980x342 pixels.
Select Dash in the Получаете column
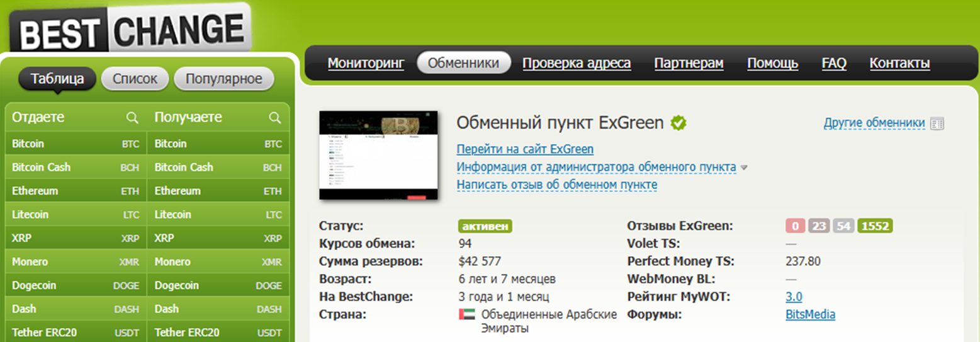218,309
